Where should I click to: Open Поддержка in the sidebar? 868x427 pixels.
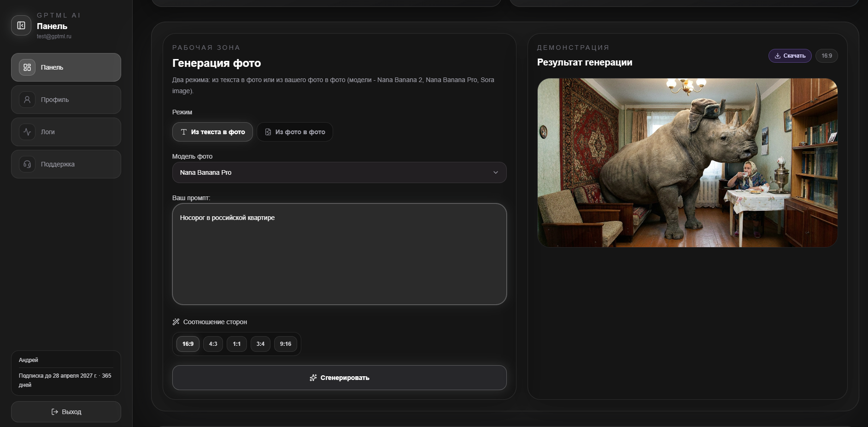pos(66,164)
